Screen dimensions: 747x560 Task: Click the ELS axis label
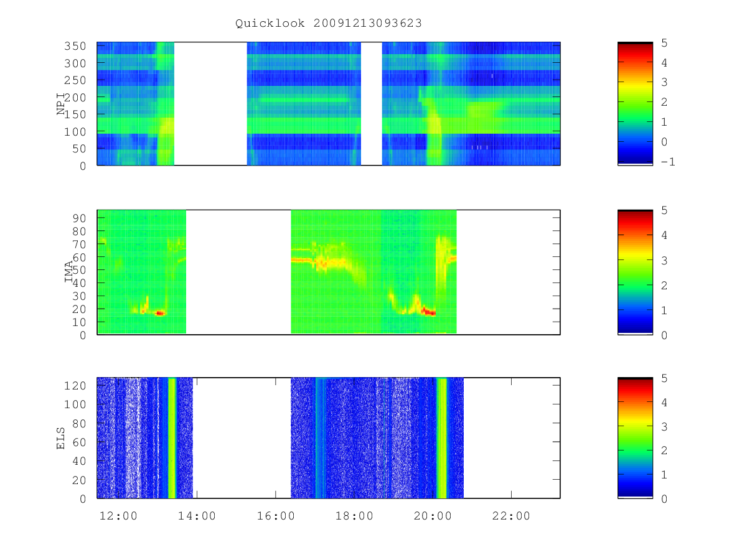tap(61, 438)
